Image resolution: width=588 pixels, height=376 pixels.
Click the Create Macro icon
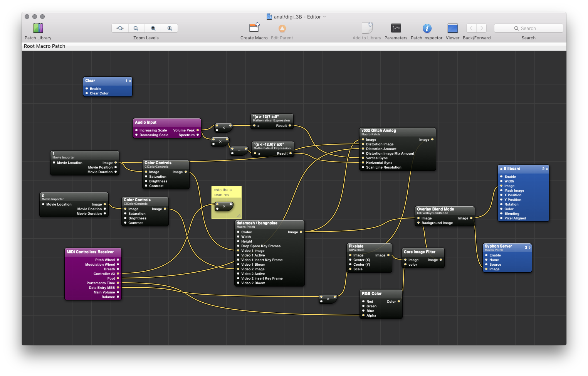(x=254, y=28)
